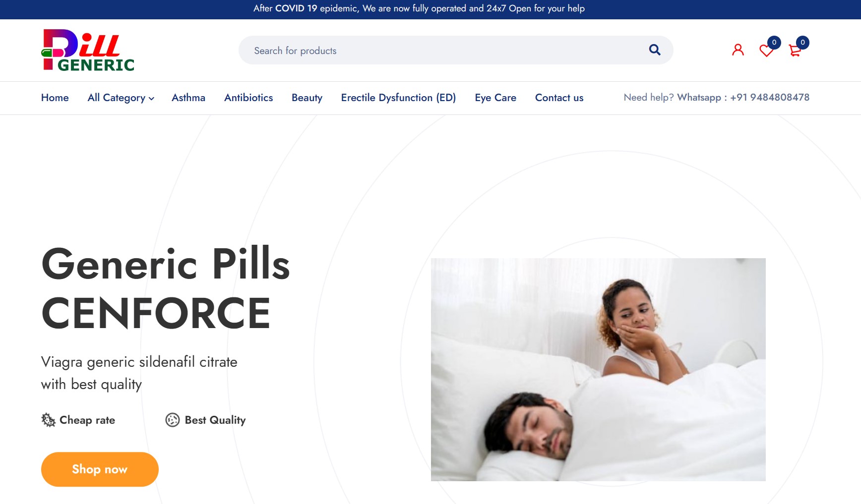
Task: Click the search magnifier icon
Action: pos(654,50)
